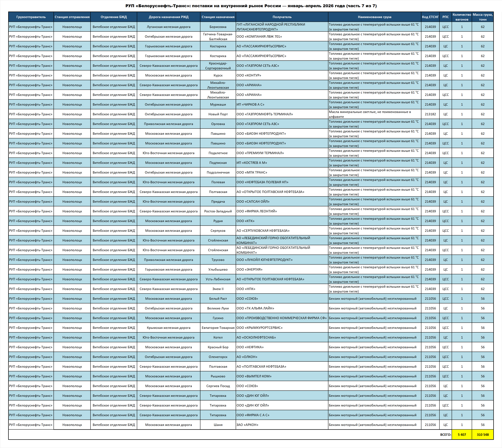
Task: Select recipient ООО «ГАЗПРОМНЕФТЬ ТЕРМИНАЛ»
Action: coord(282,114)
